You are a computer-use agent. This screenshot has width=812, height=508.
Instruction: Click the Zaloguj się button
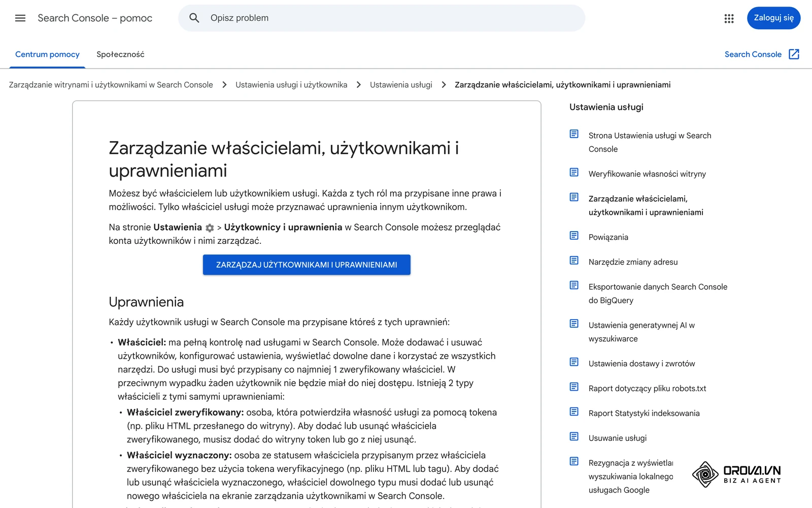(773, 18)
